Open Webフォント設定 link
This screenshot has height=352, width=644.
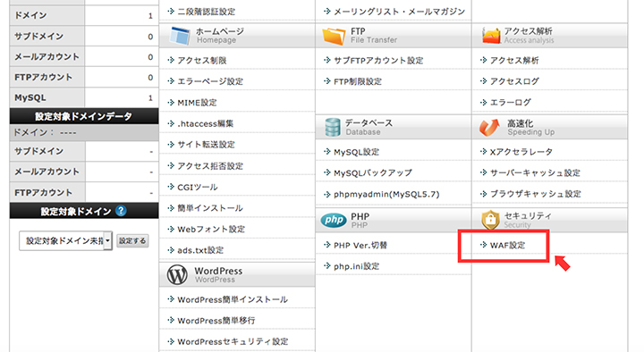coord(211,229)
